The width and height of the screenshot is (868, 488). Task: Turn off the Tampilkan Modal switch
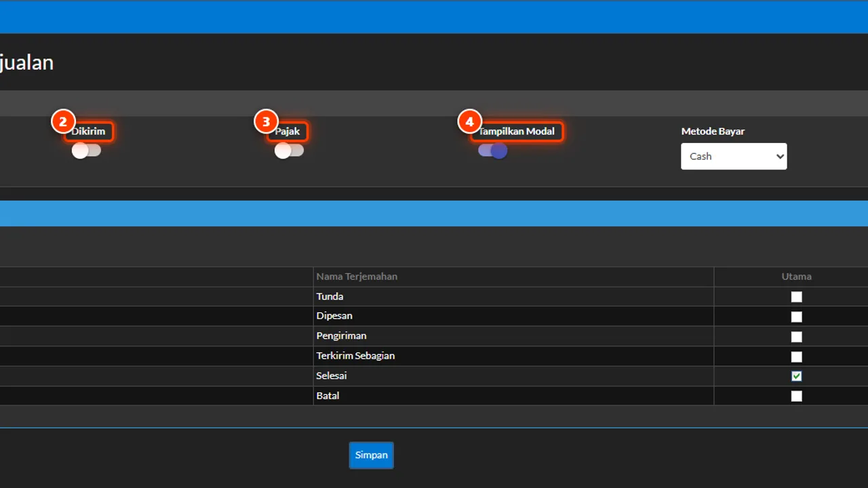point(493,150)
